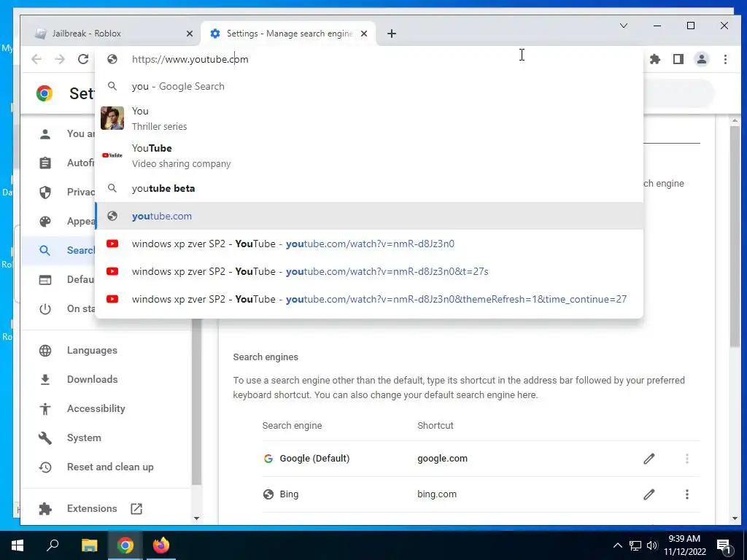The image size is (747, 560).
Task: Open suggestion ending in time_continue=27
Action: [x=369, y=298]
